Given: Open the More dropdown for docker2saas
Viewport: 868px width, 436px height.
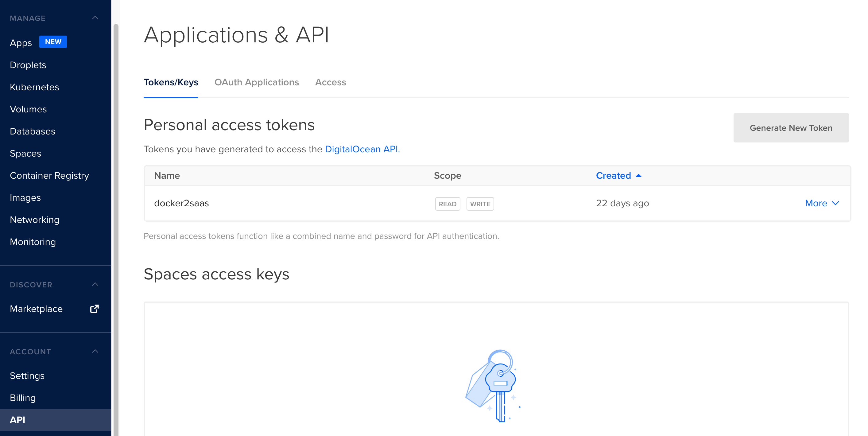Looking at the screenshot, I should click(x=821, y=203).
